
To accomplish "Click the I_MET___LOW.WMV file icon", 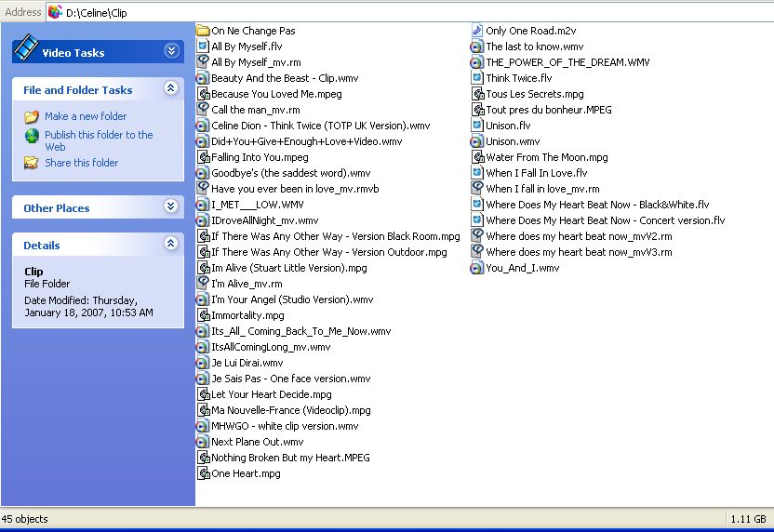I will [x=203, y=205].
